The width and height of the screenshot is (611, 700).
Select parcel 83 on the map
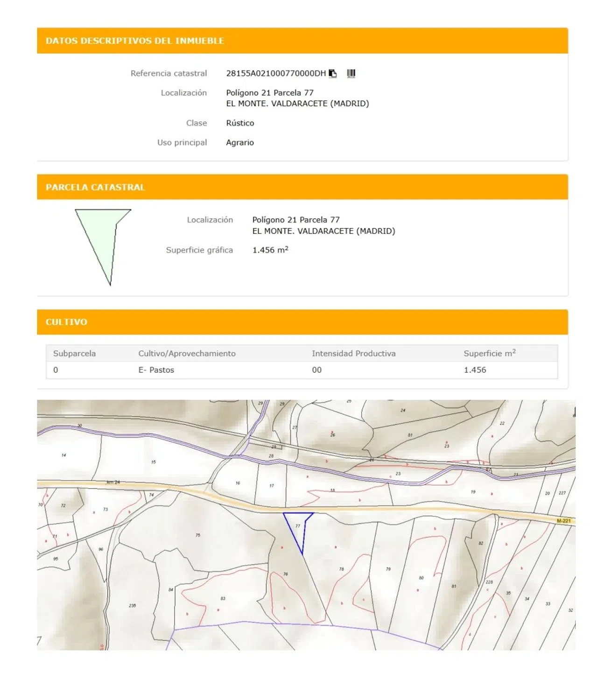coord(223,598)
